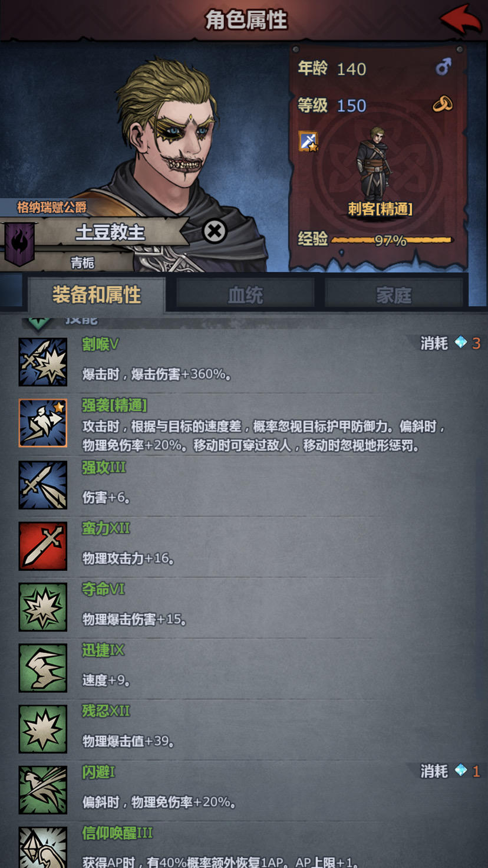Tap the 经验 97% experience bar
This screenshot has width=488, height=868.
(391, 240)
